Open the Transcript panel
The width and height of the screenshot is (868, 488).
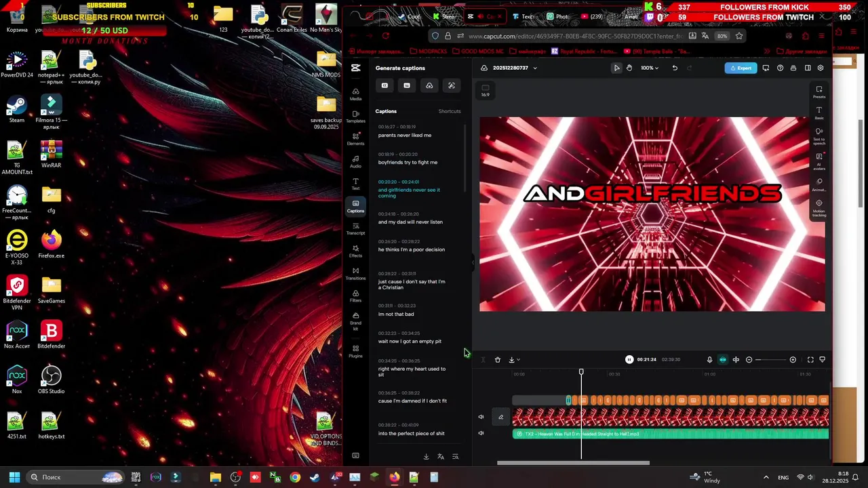pos(355,228)
